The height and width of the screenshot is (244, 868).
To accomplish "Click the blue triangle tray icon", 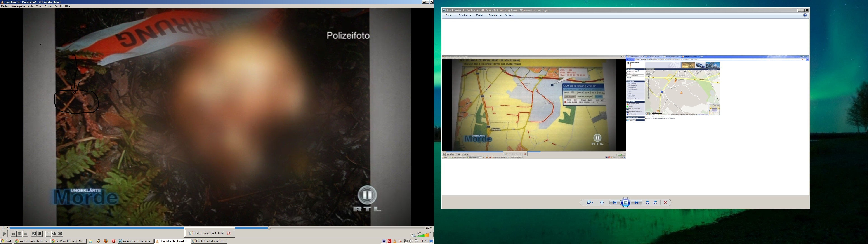I will 384,241.
